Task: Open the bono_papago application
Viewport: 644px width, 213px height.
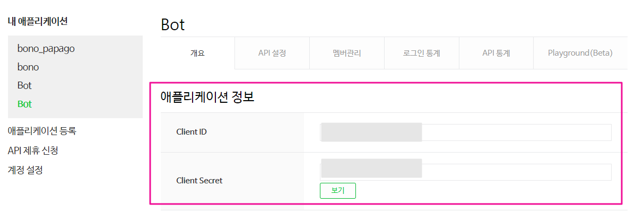Action: click(x=46, y=49)
